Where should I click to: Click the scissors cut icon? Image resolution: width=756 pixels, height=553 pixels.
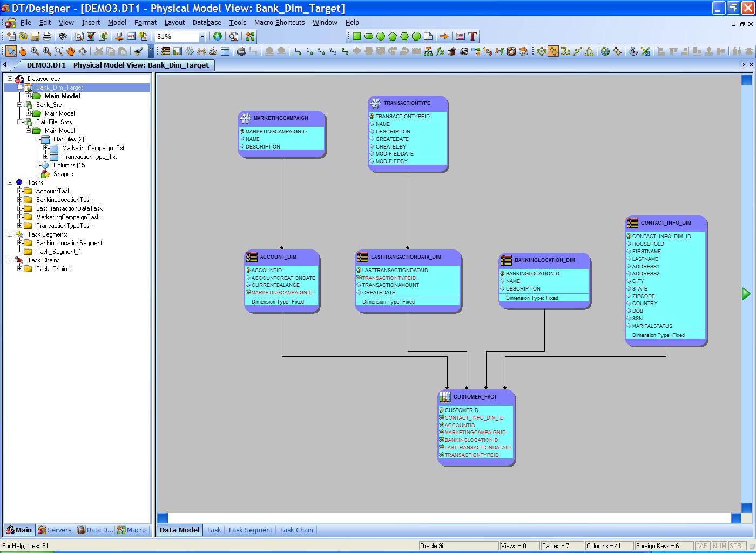point(98,51)
